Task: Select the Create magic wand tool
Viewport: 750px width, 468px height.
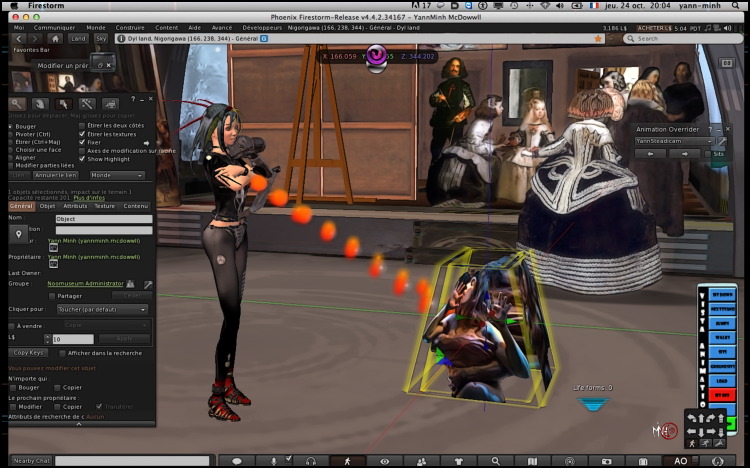Action: point(87,103)
